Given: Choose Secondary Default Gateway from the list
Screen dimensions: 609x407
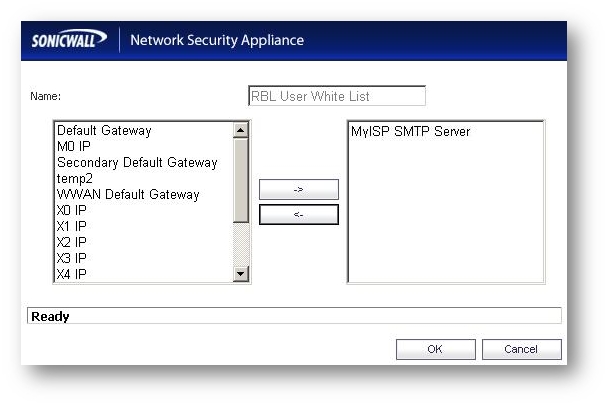Looking at the screenshot, I should (x=137, y=162).
